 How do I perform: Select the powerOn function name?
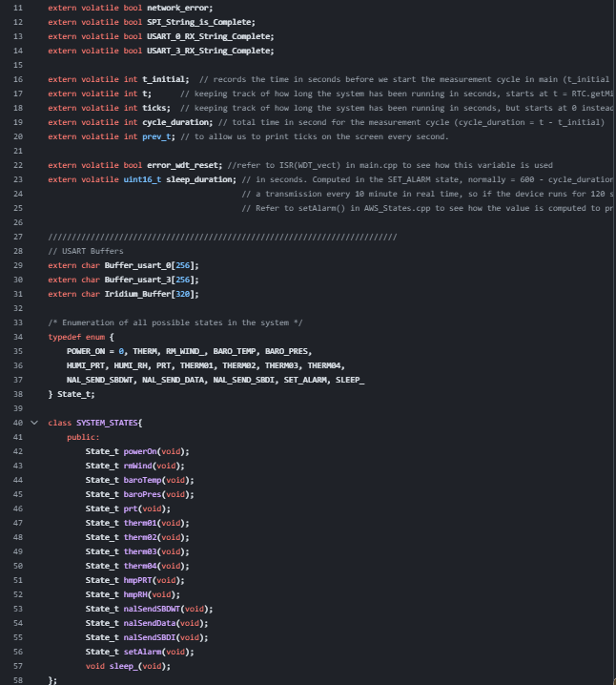pos(140,451)
